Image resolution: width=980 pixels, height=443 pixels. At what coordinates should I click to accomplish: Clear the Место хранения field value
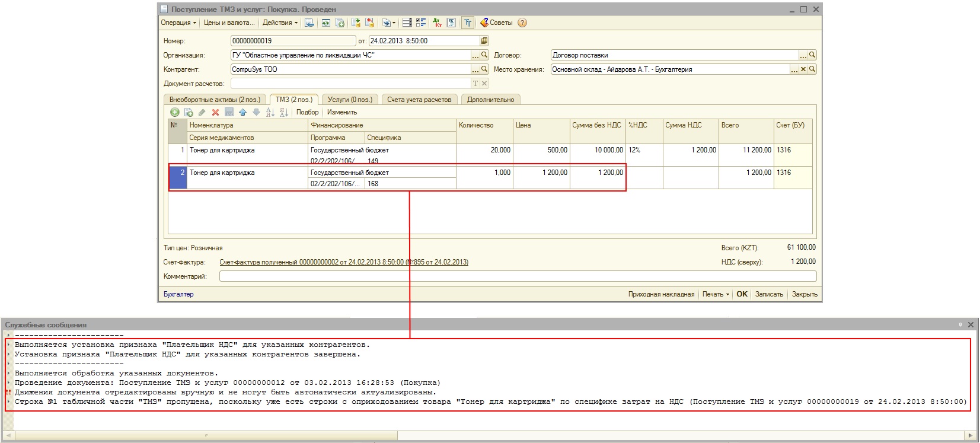tap(803, 69)
